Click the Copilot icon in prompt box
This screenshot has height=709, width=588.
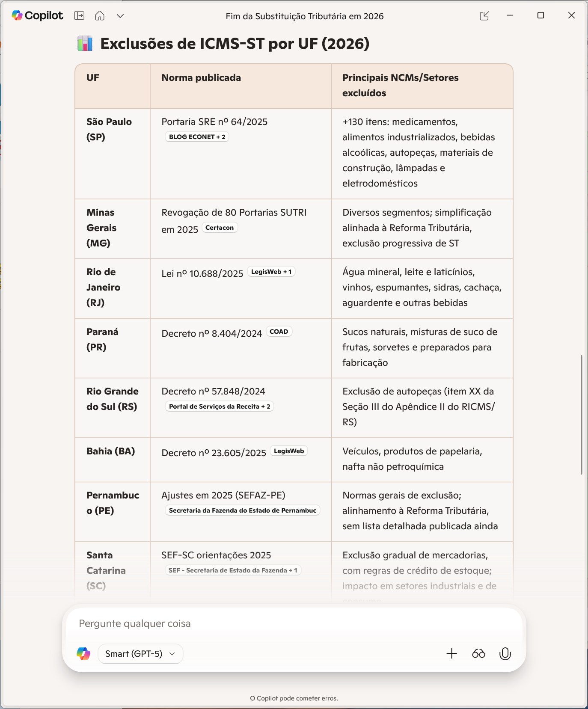83,653
